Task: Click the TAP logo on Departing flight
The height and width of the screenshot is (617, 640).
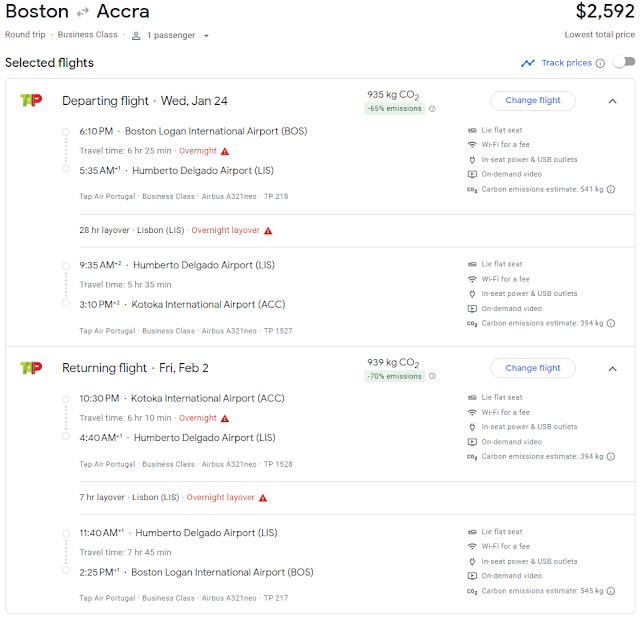Action: 31,100
